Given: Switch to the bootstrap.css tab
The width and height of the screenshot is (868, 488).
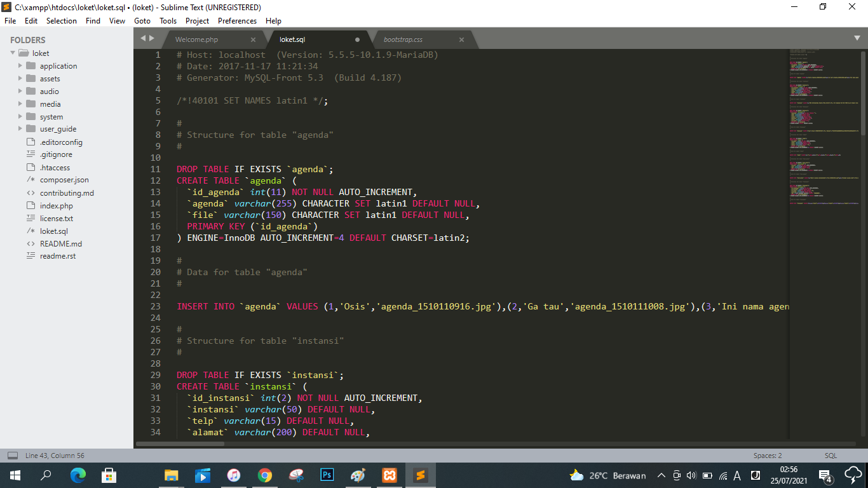Looking at the screenshot, I should tap(403, 39).
